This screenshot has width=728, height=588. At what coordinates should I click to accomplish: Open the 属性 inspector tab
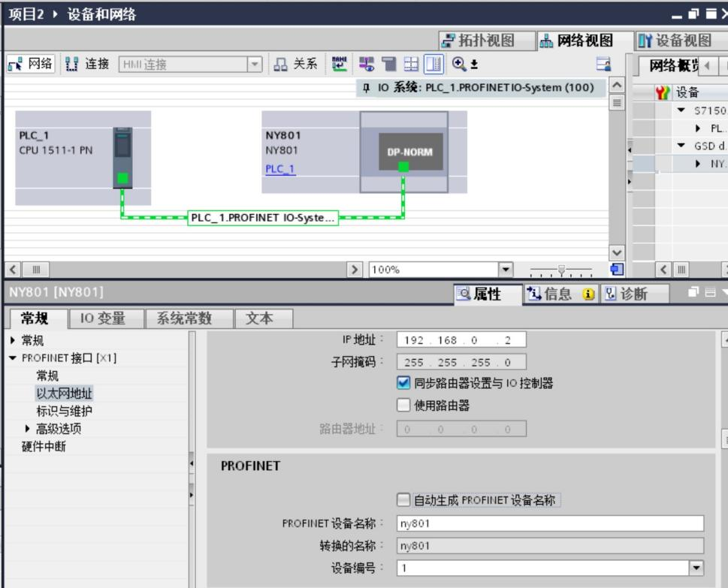point(488,294)
